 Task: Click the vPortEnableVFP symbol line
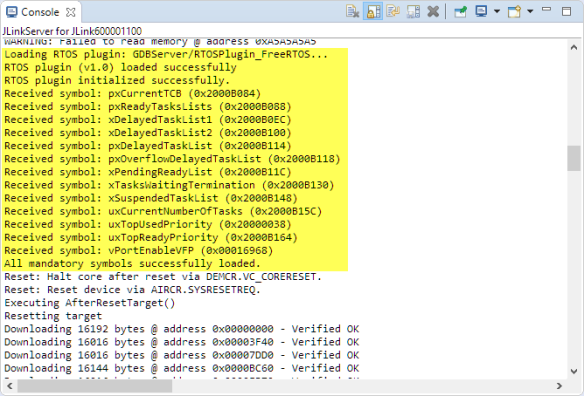139,250
